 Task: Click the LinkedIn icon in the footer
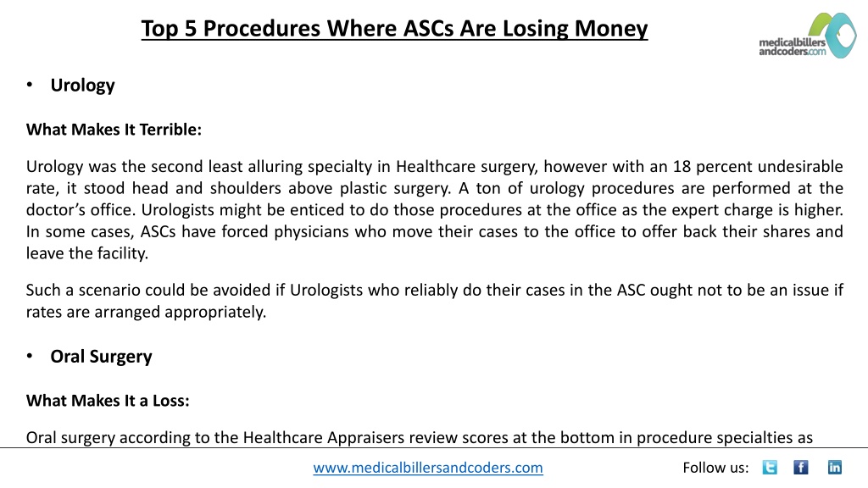click(x=835, y=468)
